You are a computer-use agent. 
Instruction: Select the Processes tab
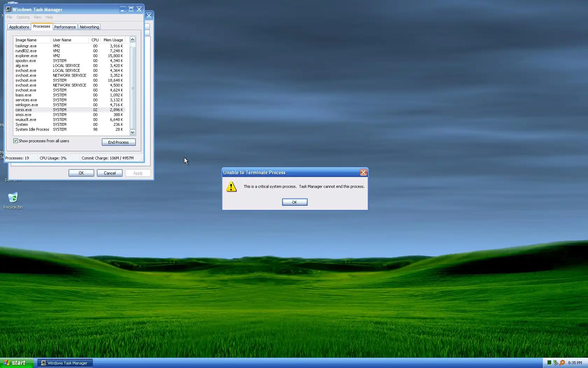42,26
